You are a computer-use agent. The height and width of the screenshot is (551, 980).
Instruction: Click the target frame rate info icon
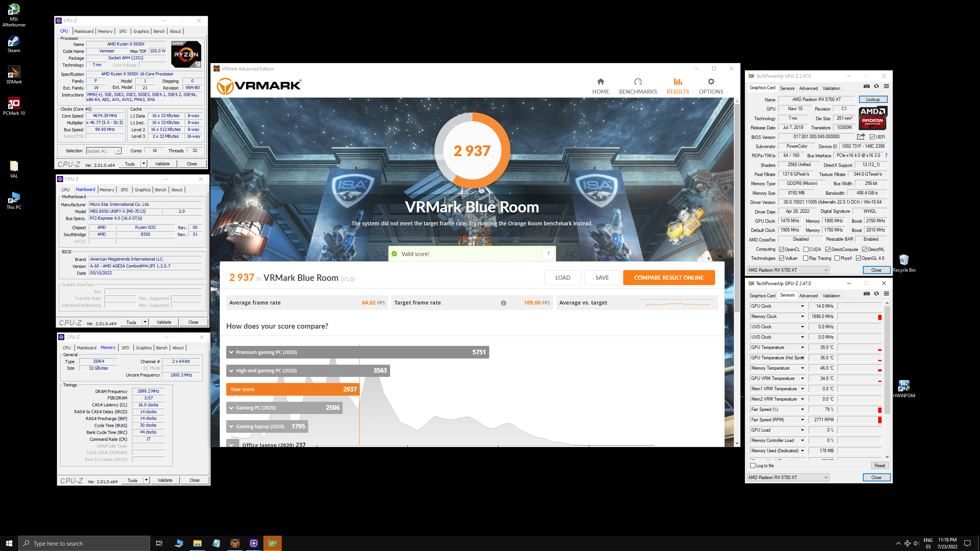[503, 303]
